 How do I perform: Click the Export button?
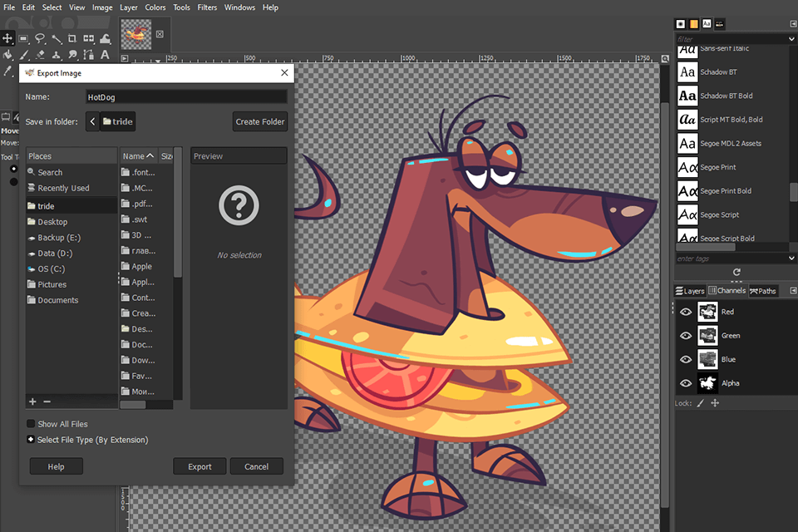[199, 466]
